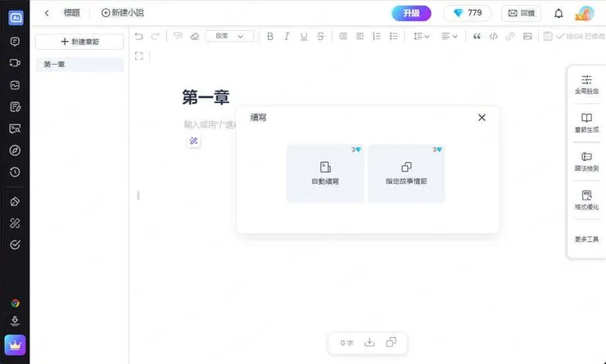This screenshot has width=606, height=364.
Task: Choose the 自動續寫 option
Action: coord(325,173)
